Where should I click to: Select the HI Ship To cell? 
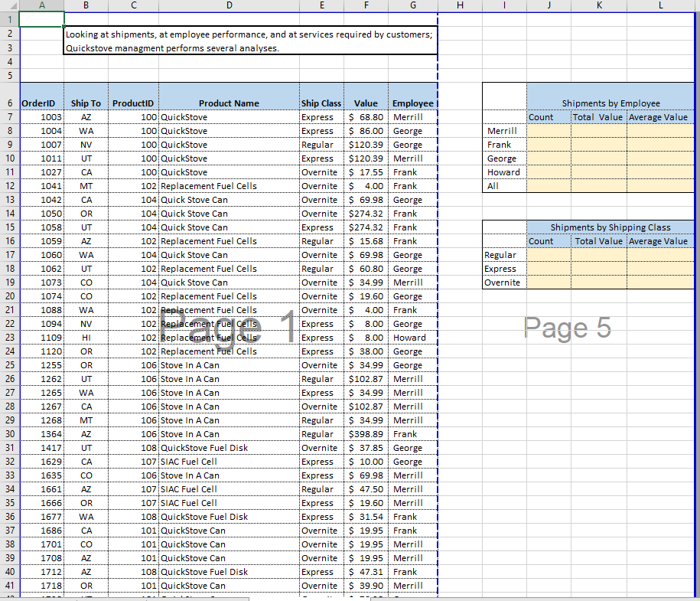click(x=86, y=338)
